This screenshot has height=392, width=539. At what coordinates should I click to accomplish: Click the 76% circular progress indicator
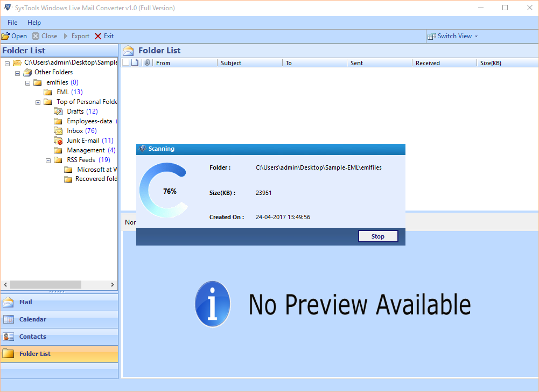[x=164, y=191]
